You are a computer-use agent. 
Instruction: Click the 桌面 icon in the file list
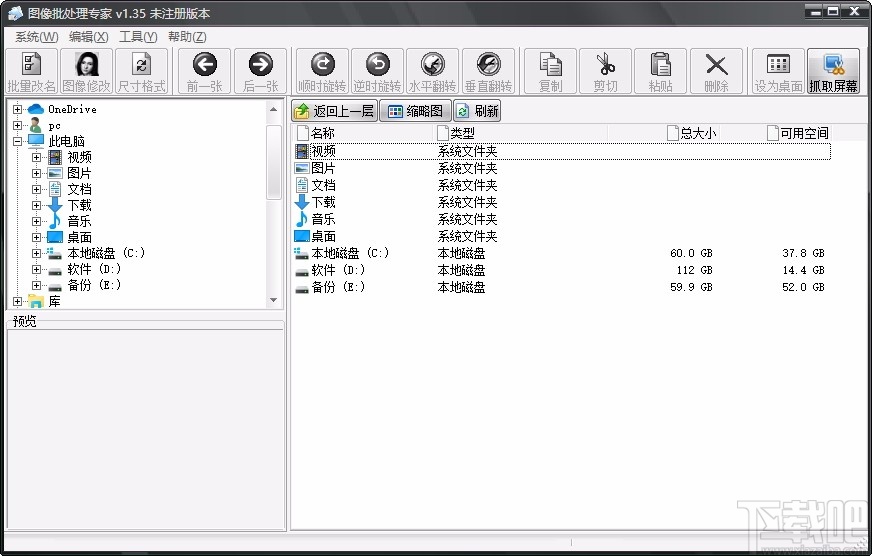tap(301, 236)
